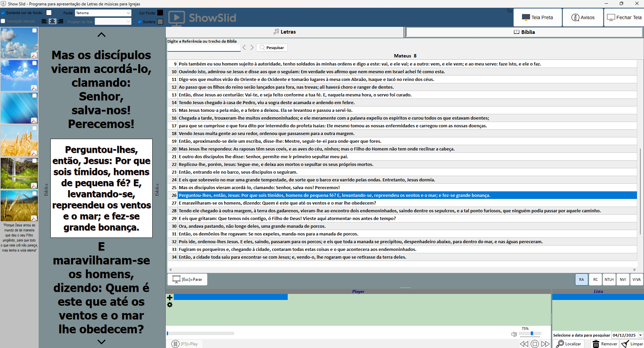
Task: Align text right
Action: pos(61,21)
